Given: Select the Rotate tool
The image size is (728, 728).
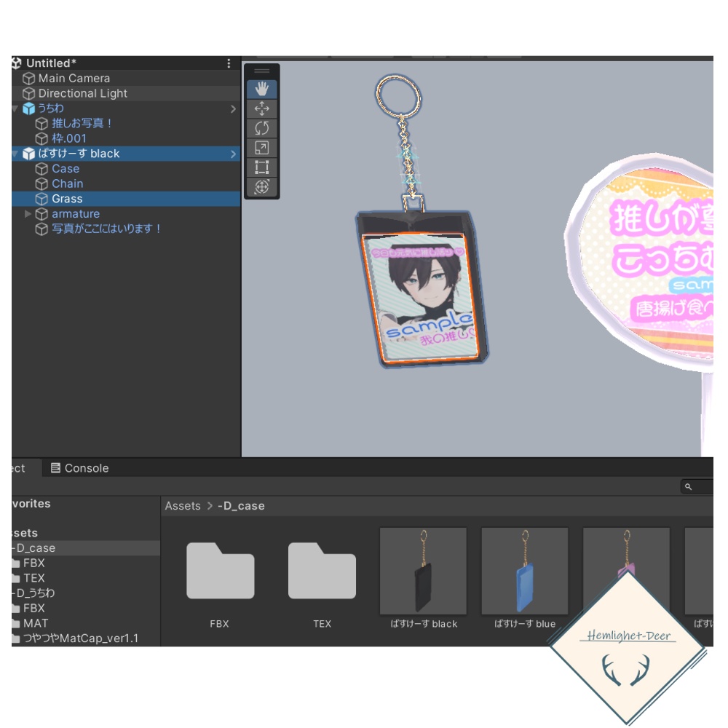Looking at the screenshot, I should tap(262, 128).
